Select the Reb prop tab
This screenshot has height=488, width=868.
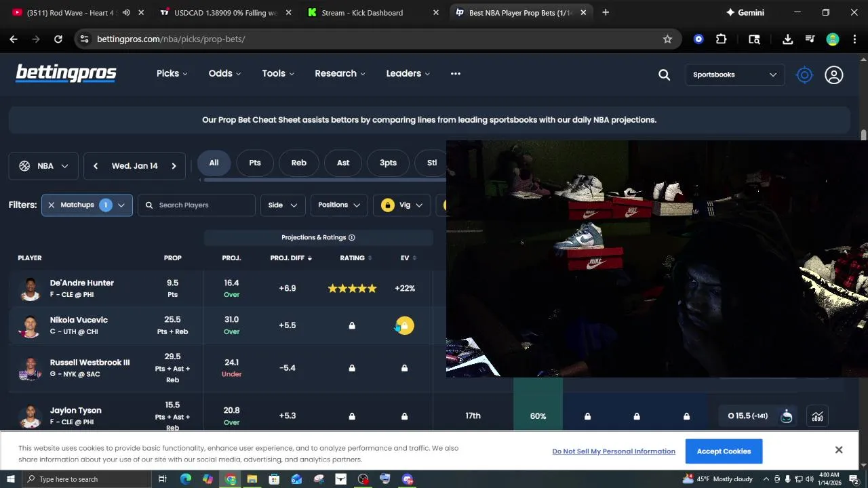coord(299,163)
